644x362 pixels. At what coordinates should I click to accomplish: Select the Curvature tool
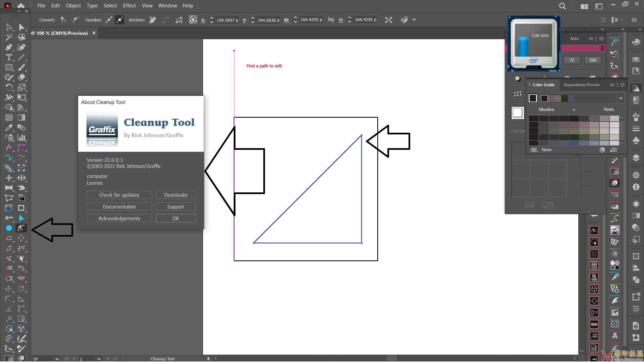point(21,47)
